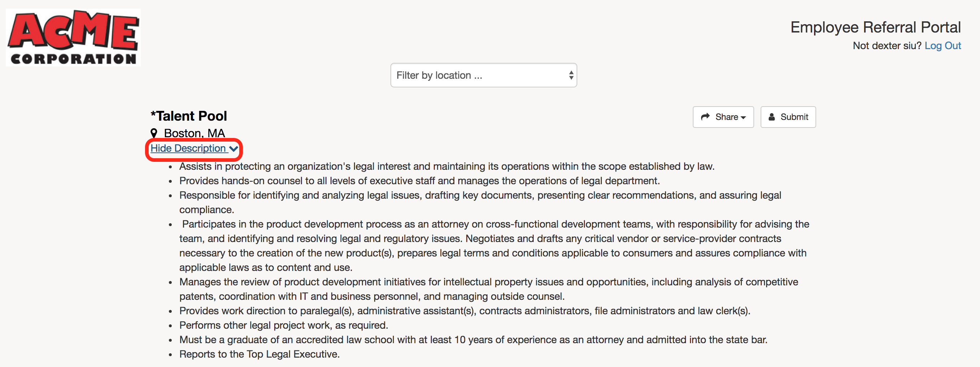
Task: Click the Hide Description link
Action: (x=188, y=148)
